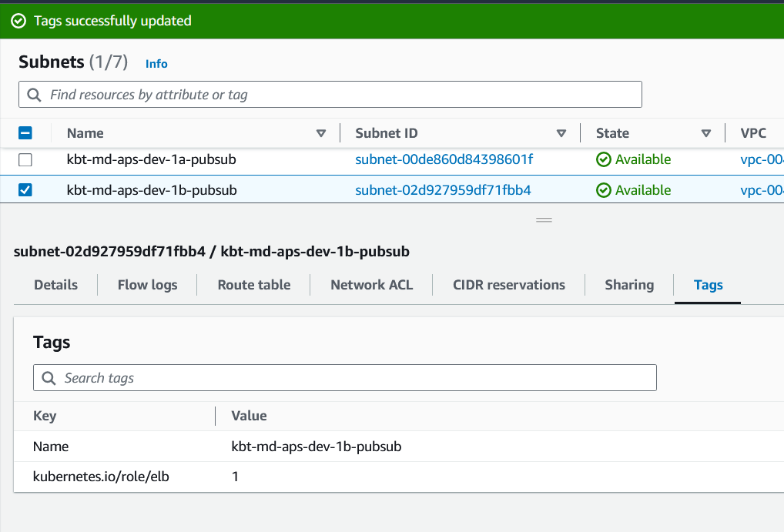Check the kbt-md-aps-dev-1a-pubsub row checkbox
The width and height of the screenshot is (784, 532).
pyautogui.click(x=25, y=159)
